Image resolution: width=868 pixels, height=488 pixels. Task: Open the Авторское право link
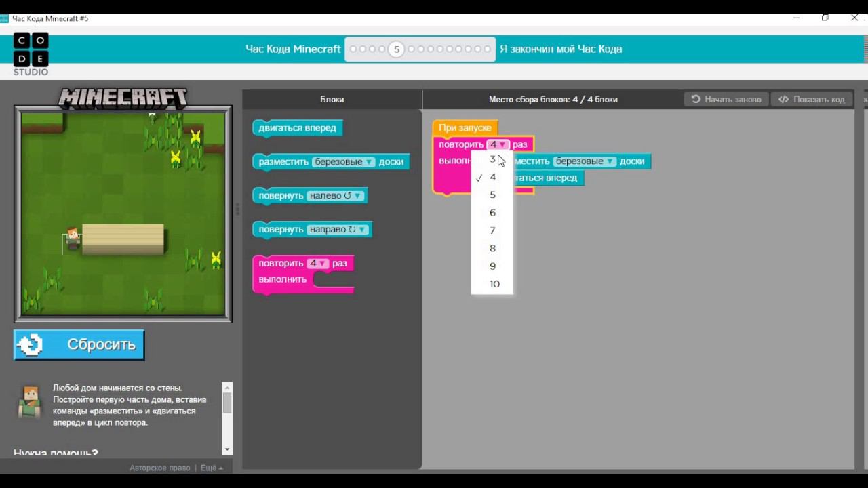[160, 468]
